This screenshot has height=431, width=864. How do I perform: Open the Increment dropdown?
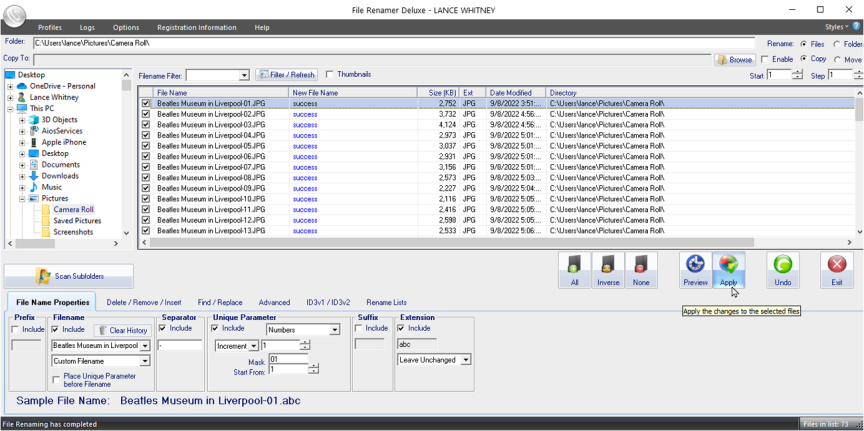pos(253,346)
